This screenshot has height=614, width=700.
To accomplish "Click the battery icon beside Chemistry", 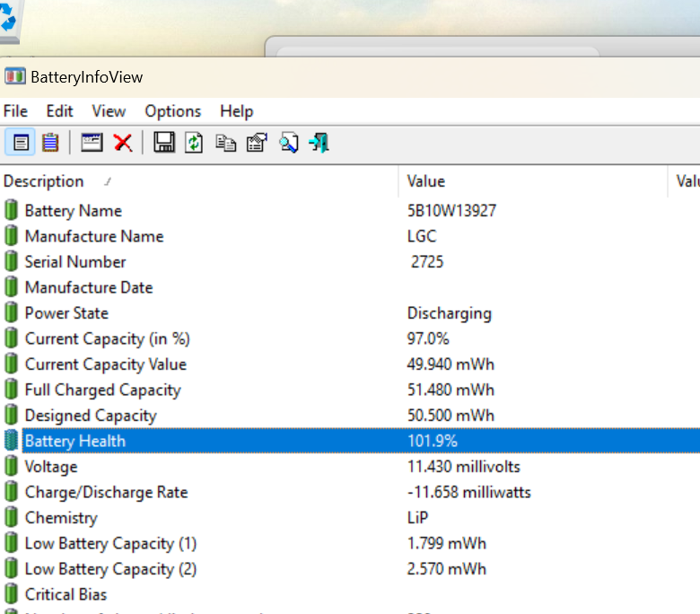I will (11, 518).
